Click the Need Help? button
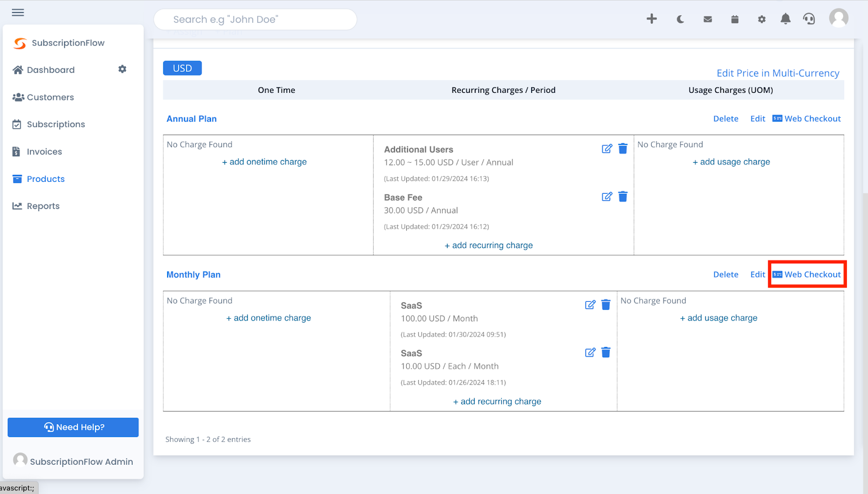Image resolution: width=868 pixels, height=494 pixels. point(73,427)
